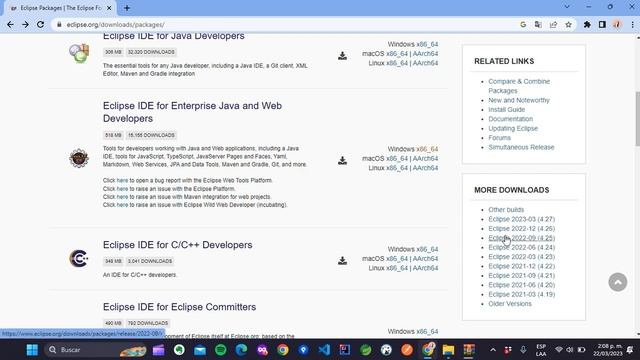
Task: Open the tab search dropdown arrow
Action: [567, 7]
